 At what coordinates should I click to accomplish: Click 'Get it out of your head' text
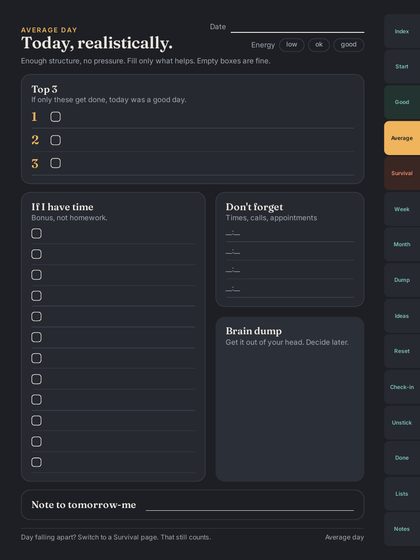[x=264, y=342]
